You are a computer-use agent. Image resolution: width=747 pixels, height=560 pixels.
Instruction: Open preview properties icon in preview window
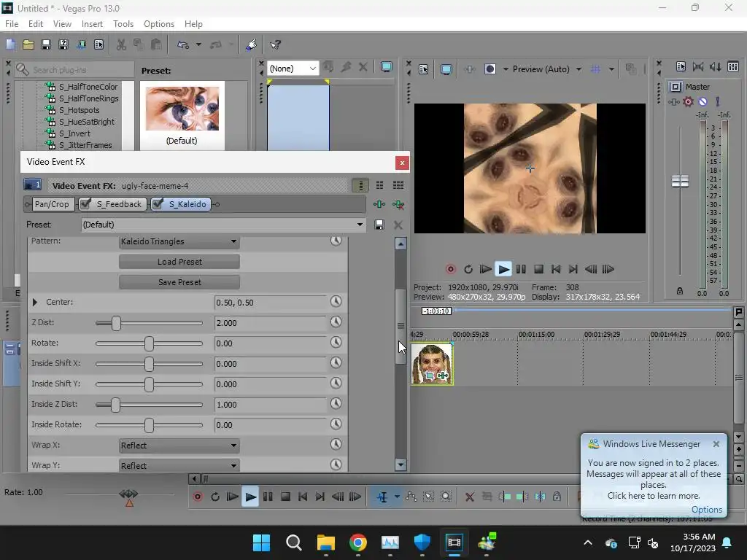[x=424, y=69]
